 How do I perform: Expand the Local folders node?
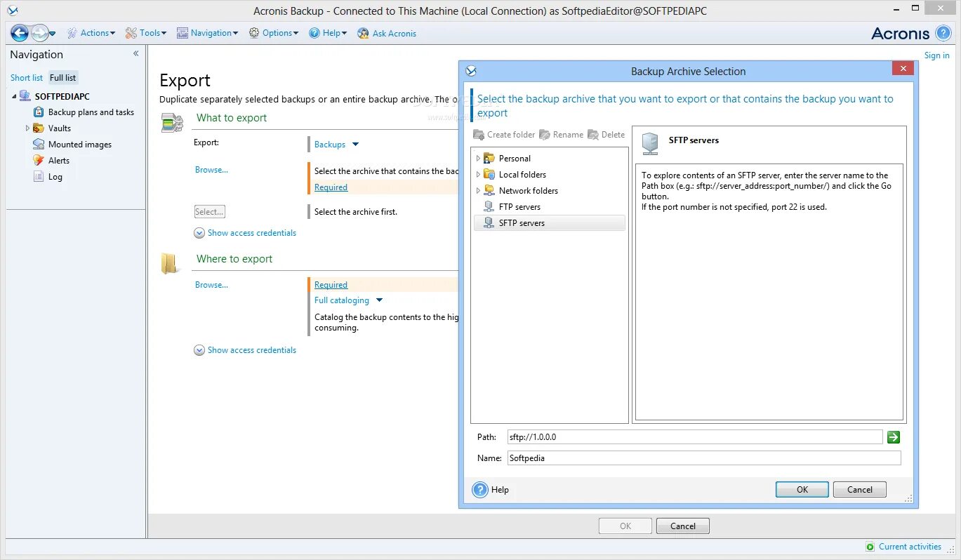[x=478, y=175]
